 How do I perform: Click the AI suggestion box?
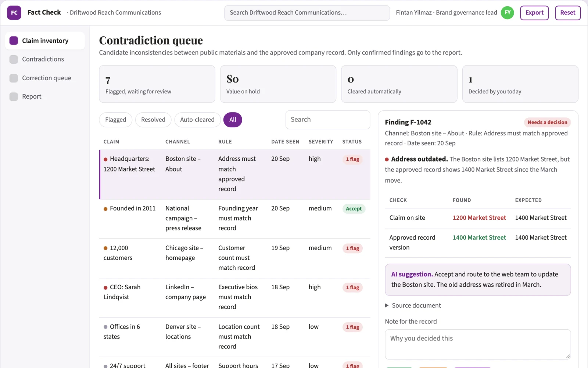tap(478, 280)
